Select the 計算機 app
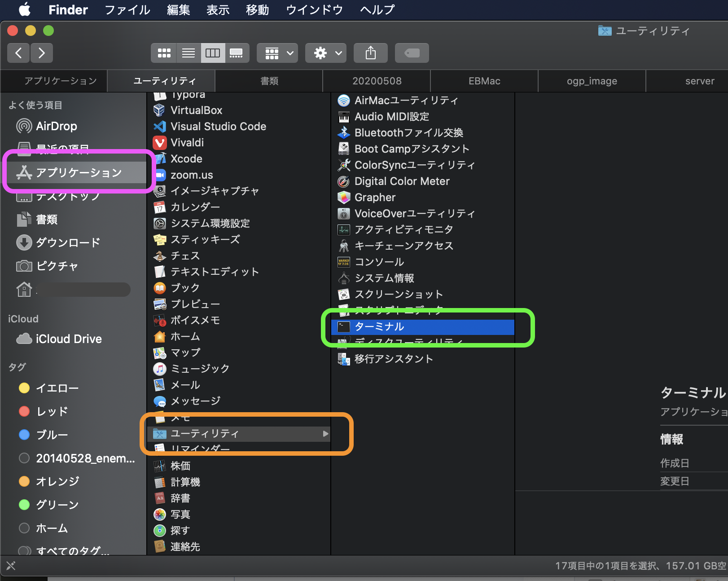The height and width of the screenshot is (581, 728). (x=239, y=482)
